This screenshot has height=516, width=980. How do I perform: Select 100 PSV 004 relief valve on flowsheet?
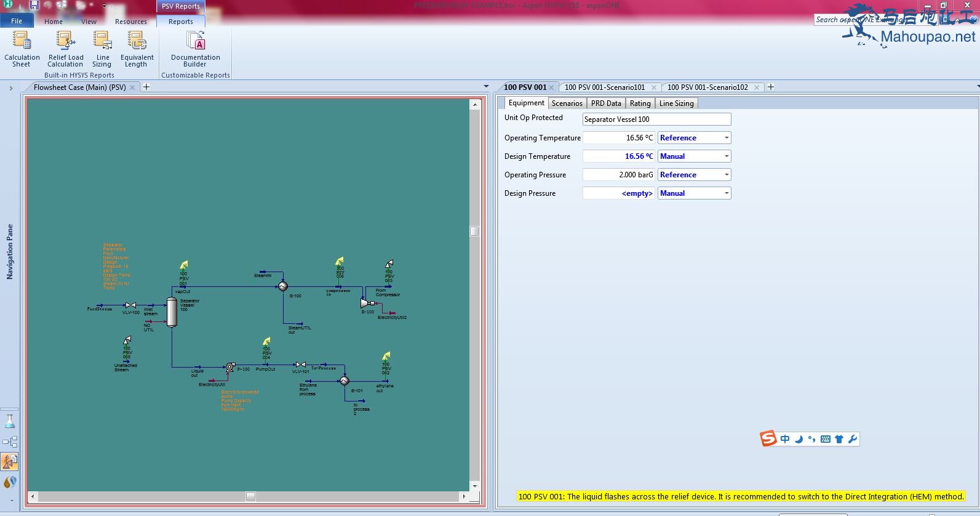tap(266, 342)
